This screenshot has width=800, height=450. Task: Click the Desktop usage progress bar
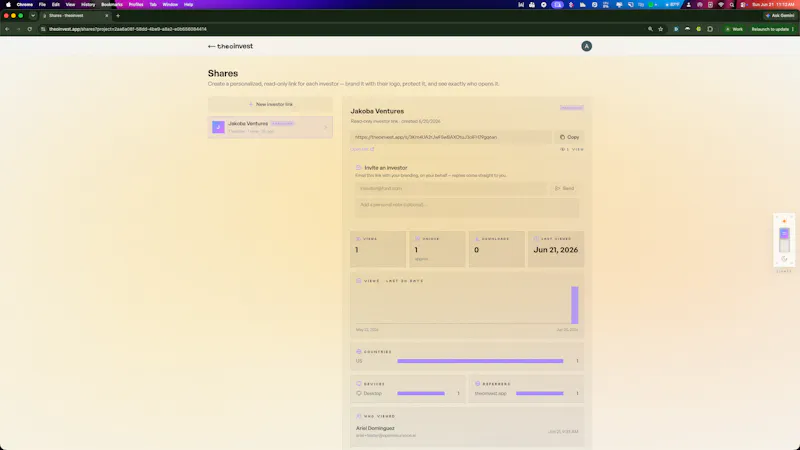(421, 393)
